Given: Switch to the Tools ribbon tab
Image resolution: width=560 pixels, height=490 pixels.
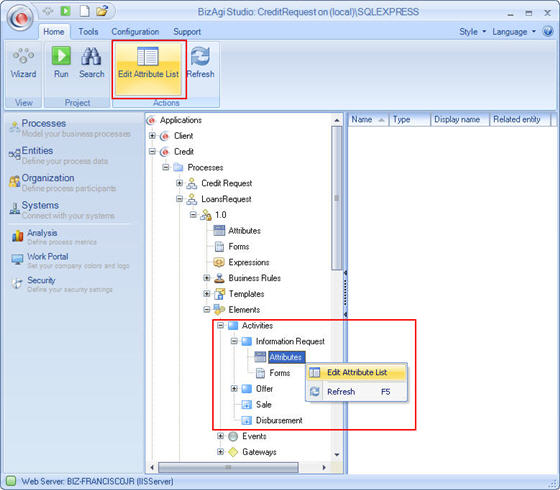Looking at the screenshot, I should click(88, 32).
